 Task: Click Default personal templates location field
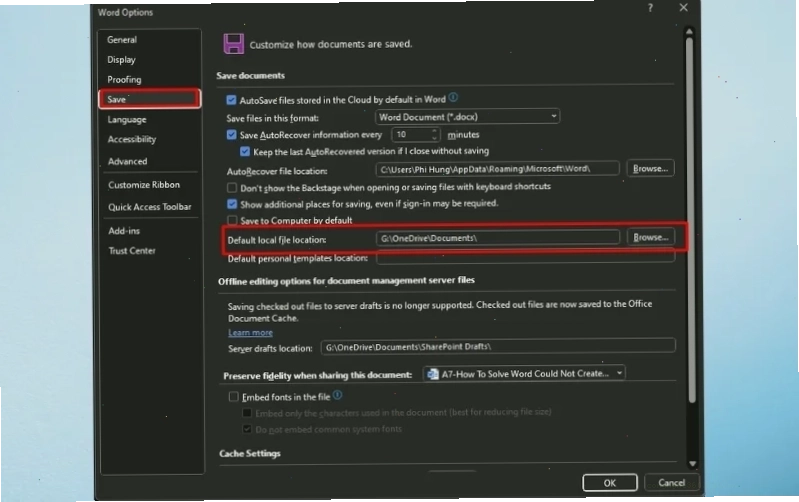526,257
